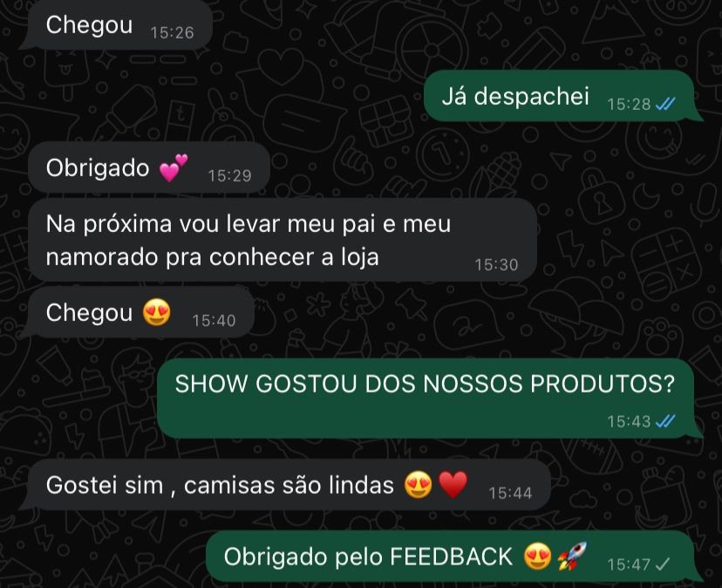The width and height of the screenshot is (722, 588).
Task: Tap the single gray check at 15:47
Action: click(x=663, y=564)
